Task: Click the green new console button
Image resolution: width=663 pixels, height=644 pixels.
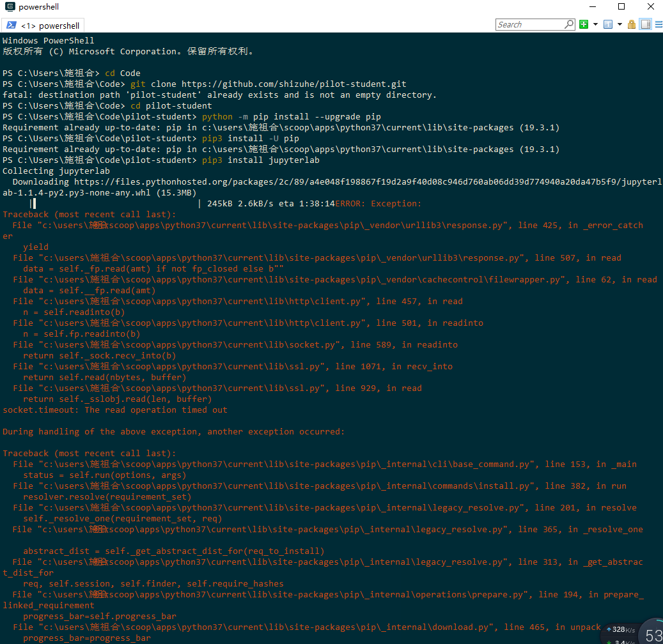Action: 584,24
